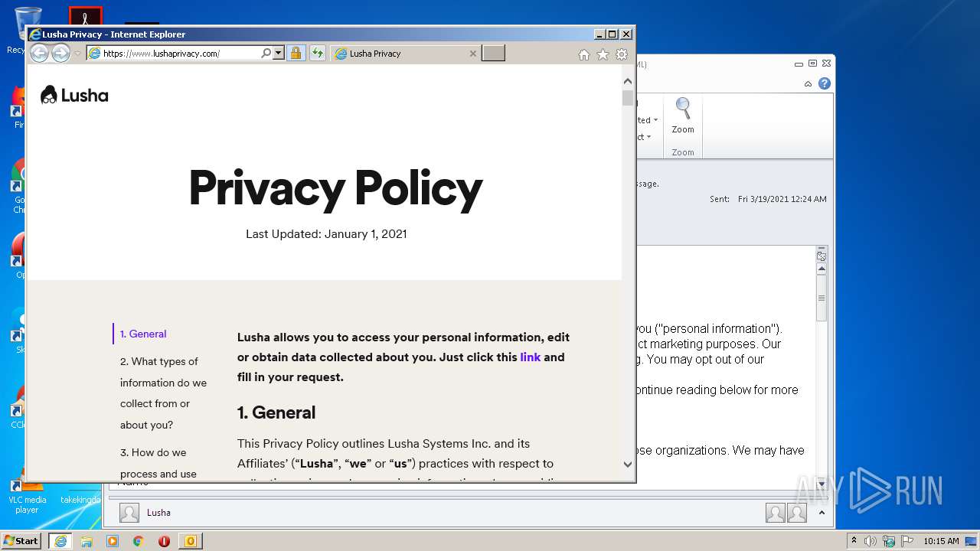Open IE Tools gear icon

point(622,54)
